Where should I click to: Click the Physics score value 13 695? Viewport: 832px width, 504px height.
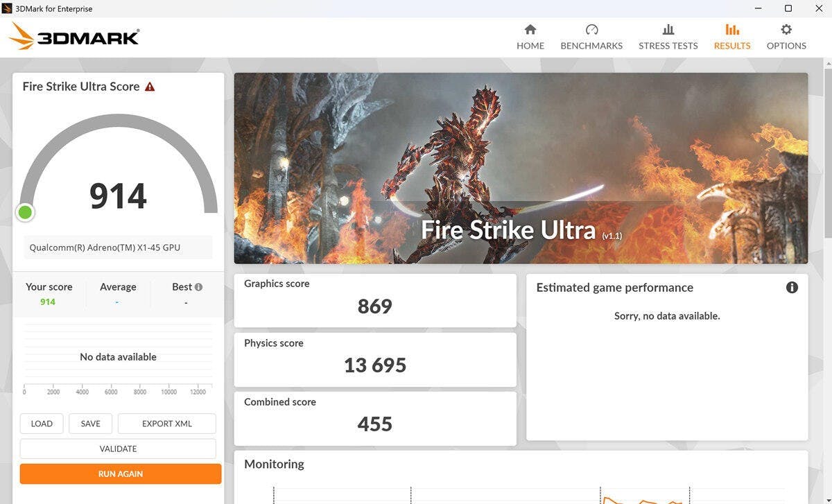(375, 365)
